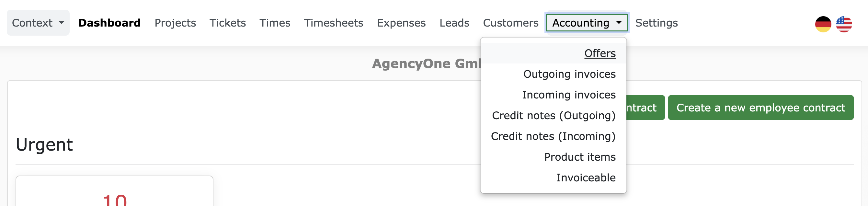868x206 pixels.
Task: Collapse the Accounting menu via its chevron
Action: tap(619, 23)
